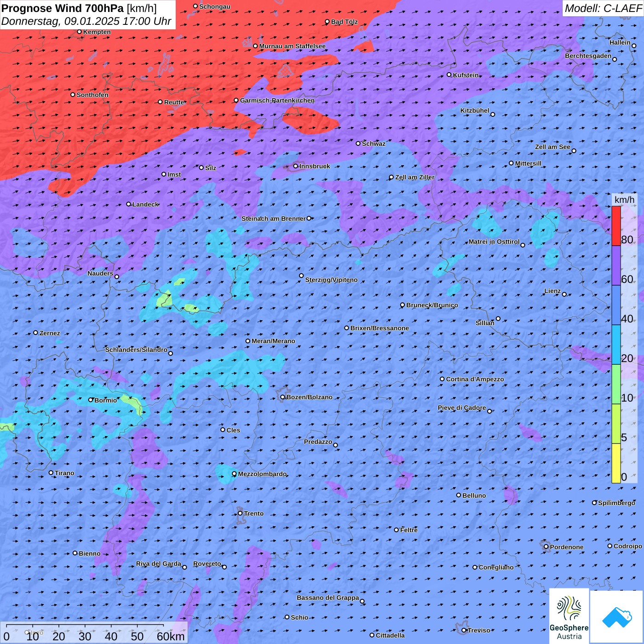Click the 'Berchtesgaden' label

(588, 56)
